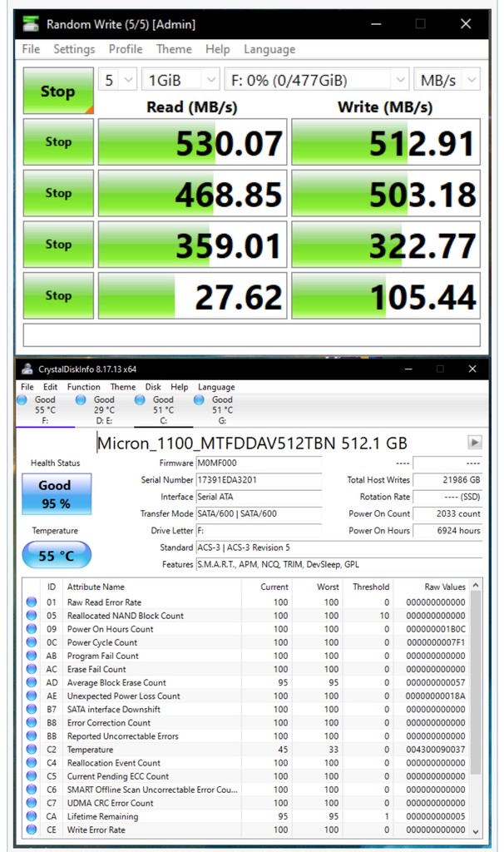504x852 pixels.
Task: Click CrystalDiskInfo title bar app icon
Action: pos(27,369)
